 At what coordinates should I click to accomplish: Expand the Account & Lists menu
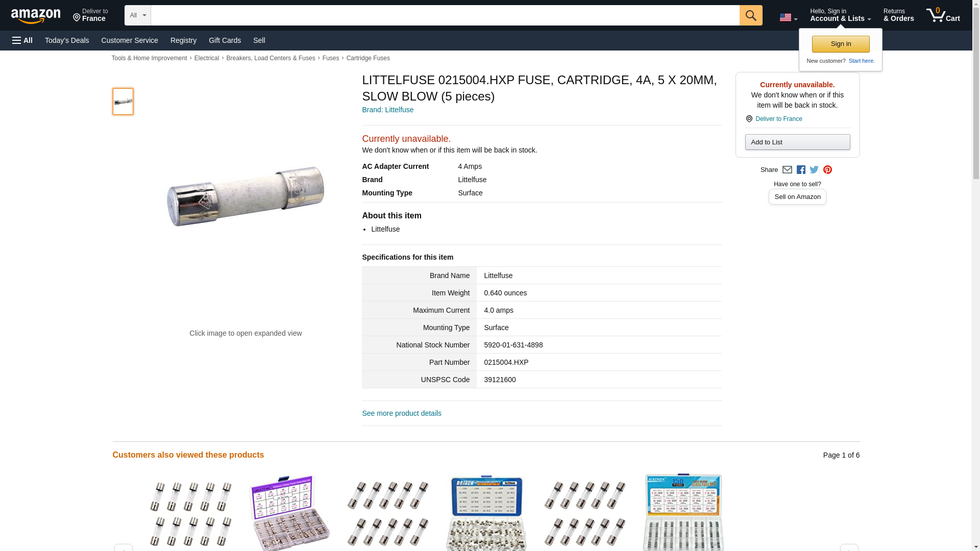(x=840, y=15)
